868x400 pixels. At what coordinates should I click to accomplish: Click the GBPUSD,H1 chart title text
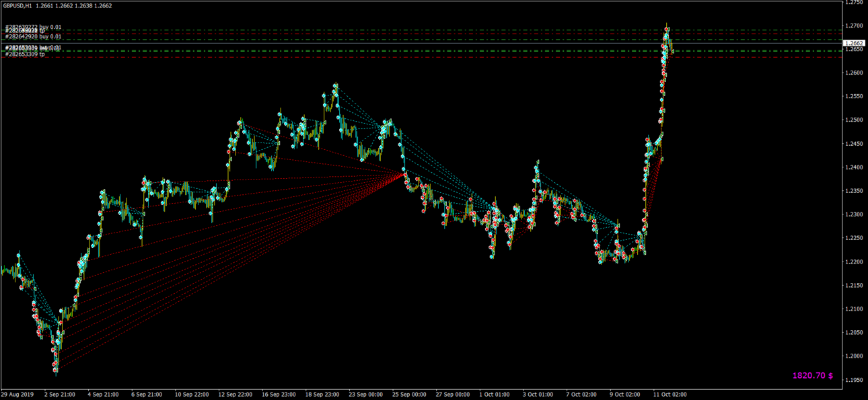click(18, 5)
